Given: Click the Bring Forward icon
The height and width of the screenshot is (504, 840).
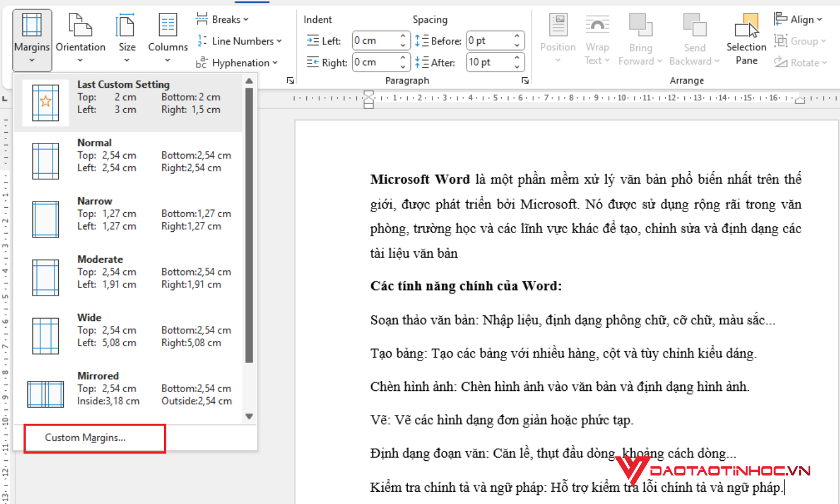Looking at the screenshot, I should pyautogui.click(x=641, y=25).
